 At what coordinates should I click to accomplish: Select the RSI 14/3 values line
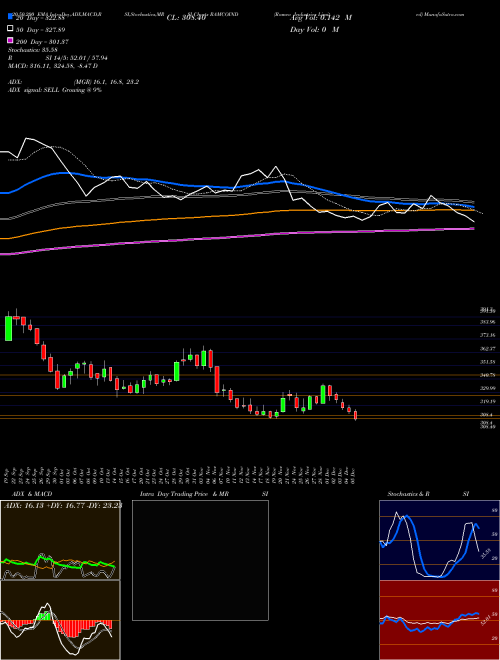coord(57,58)
